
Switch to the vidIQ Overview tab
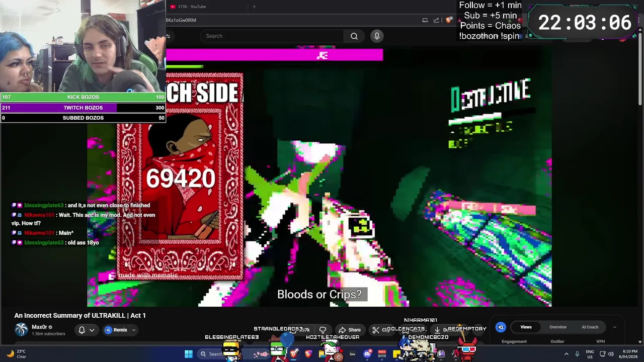[558, 327]
